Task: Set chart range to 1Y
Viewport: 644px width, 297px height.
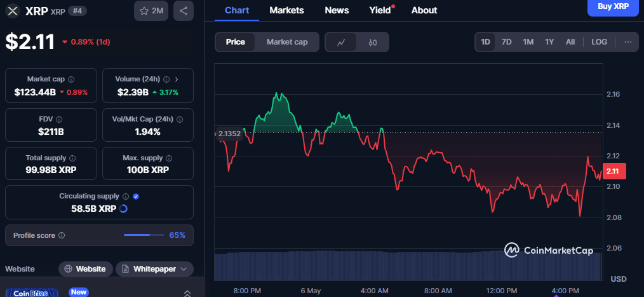Action: click(x=549, y=42)
